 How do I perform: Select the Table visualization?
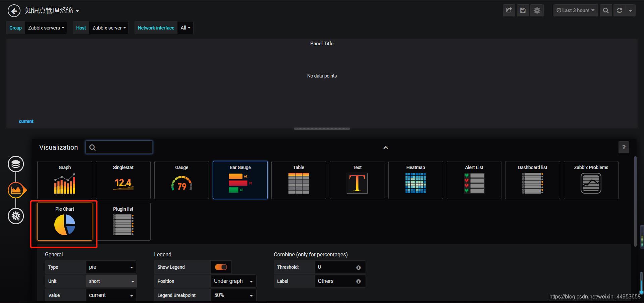pos(299,180)
